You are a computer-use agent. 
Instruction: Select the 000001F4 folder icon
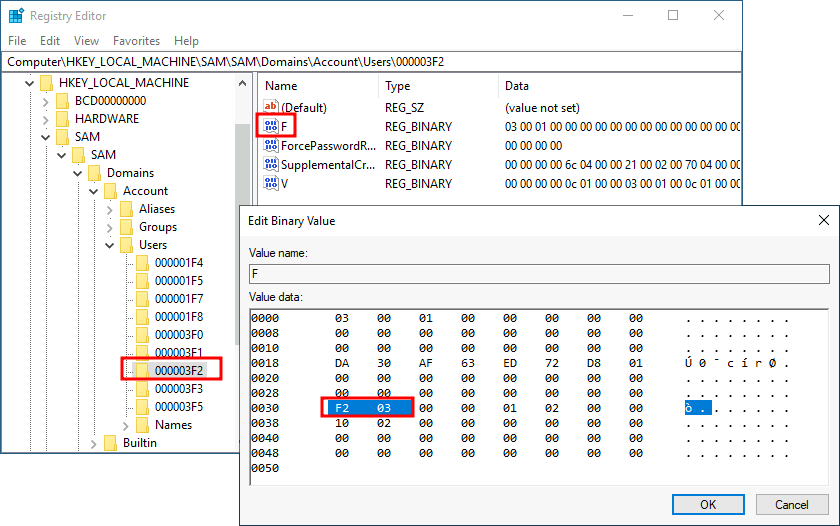142,263
